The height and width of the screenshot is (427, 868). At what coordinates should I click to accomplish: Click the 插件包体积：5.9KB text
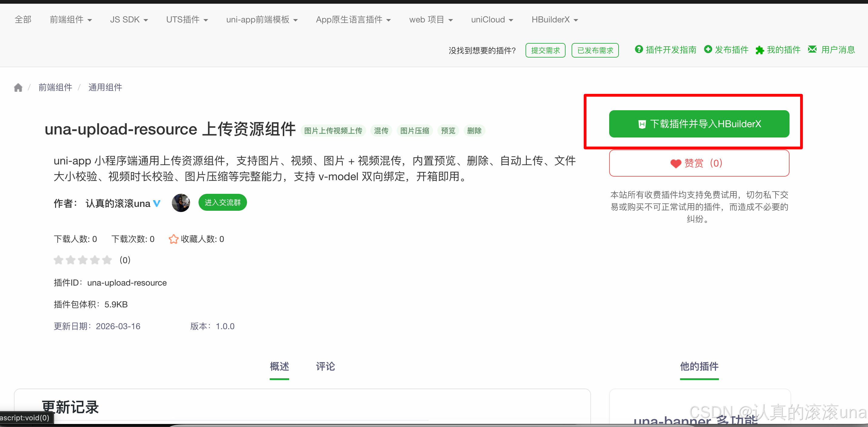click(91, 304)
